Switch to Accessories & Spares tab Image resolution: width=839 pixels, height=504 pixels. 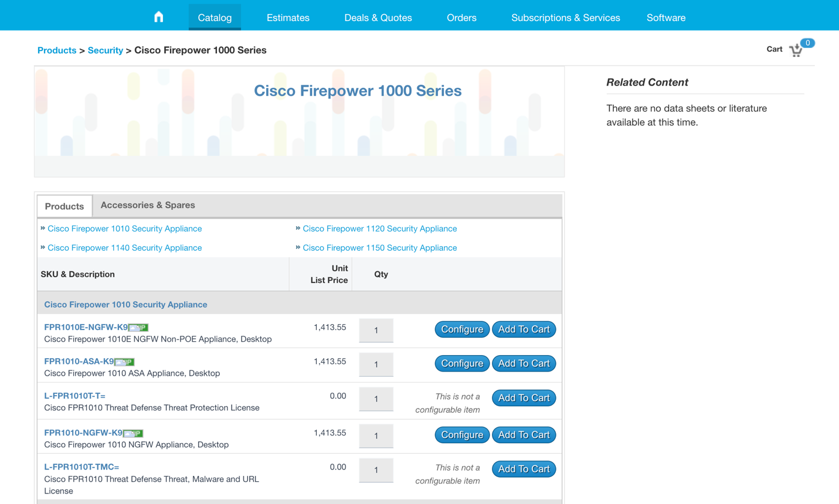[148, 205]
